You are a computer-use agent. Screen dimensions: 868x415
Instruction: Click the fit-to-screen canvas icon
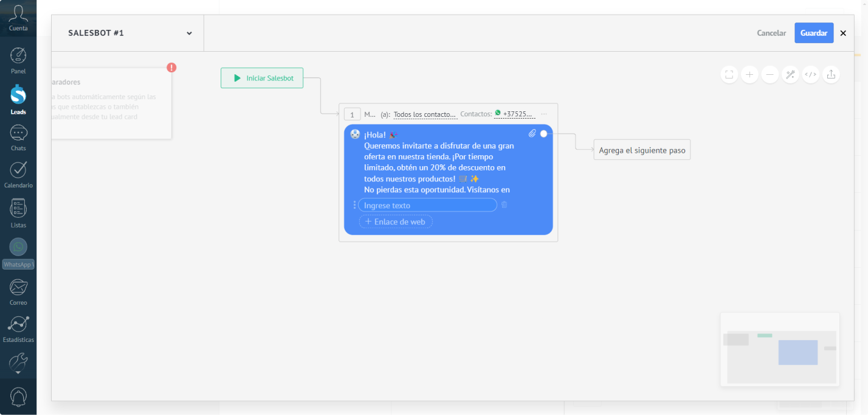[x=729, y=75]
